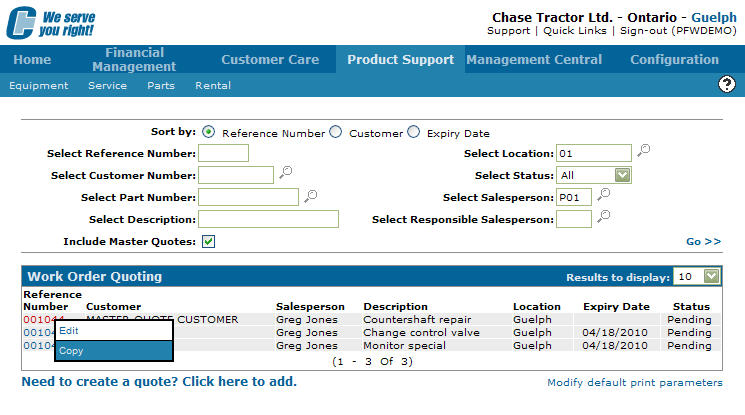Go to Parts submenu

(161, 86)
